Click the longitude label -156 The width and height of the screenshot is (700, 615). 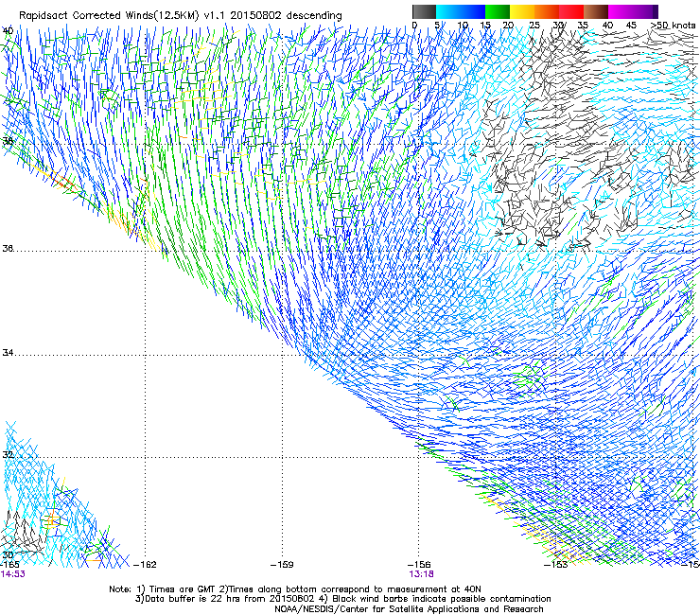pyautogui.click(x=419, y=565)
